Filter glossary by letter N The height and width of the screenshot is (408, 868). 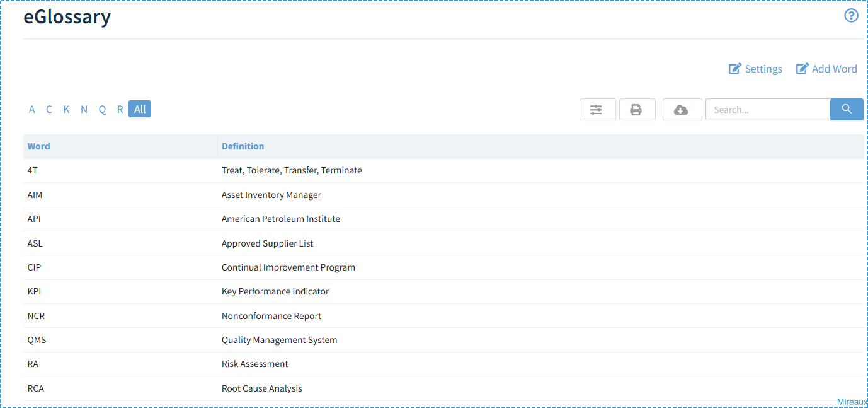[x=84, y=110]
